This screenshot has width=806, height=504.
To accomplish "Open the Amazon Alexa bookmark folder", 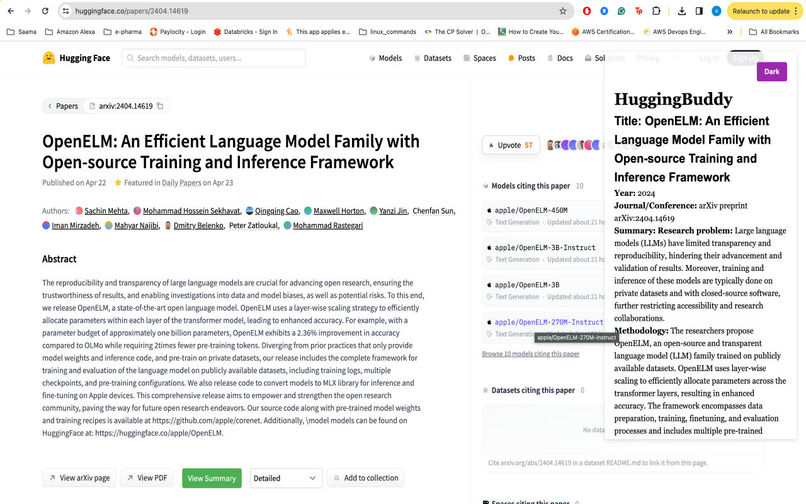I will [x=70, y=31].
